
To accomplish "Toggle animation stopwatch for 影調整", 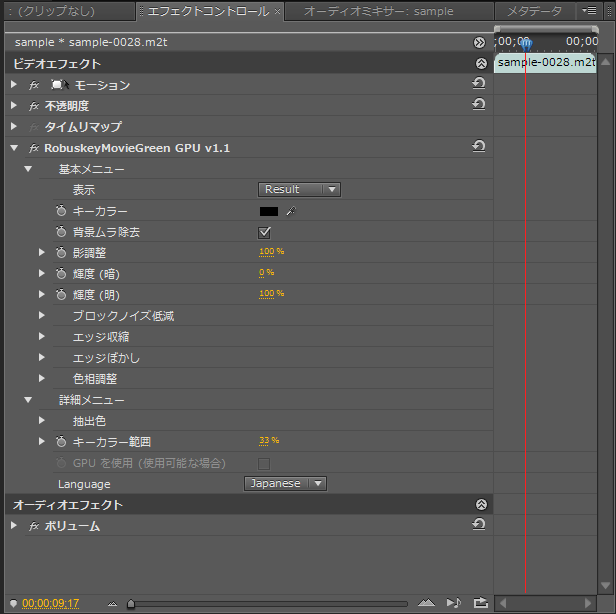I will click(x=61, y=252).
